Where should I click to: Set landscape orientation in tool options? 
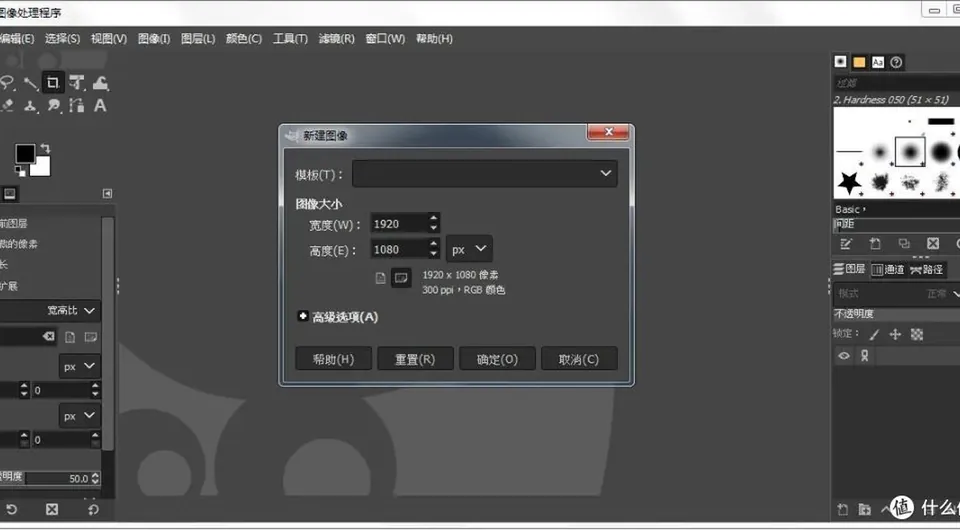[x=91, y=337]
